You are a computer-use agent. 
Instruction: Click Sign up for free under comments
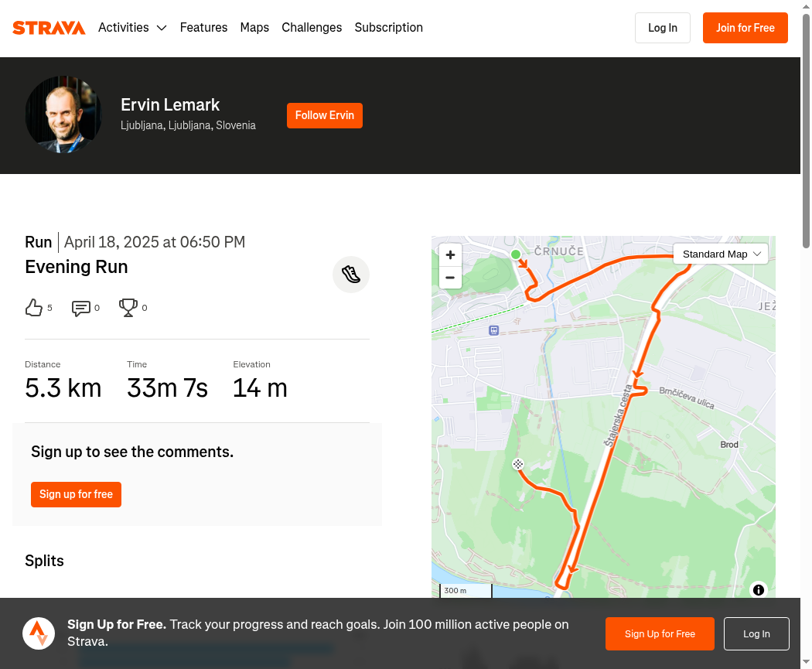76,494
